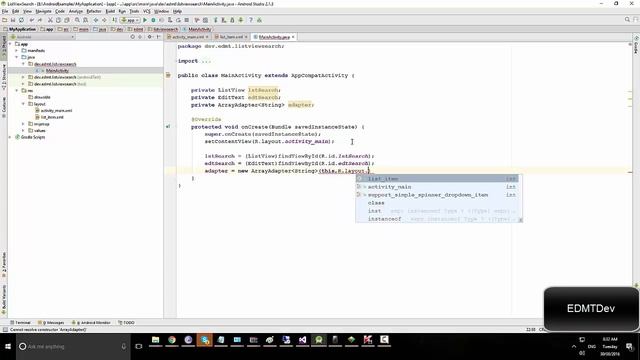Image resolution: width=640 pixels, height=360 pixels.
Task: Expand the androidTest package node
Action: tap(23, 77)
